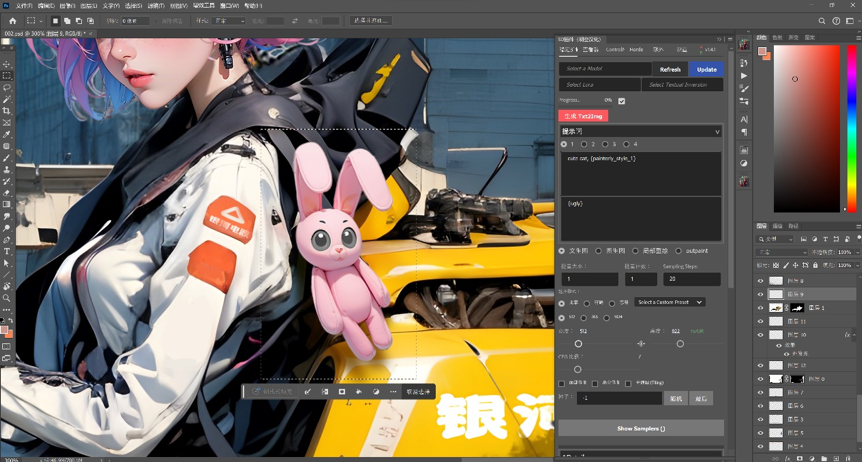The image size is (862, 462).
Task: Open the Character panel icon in collapsed dock
Action: (744, 119)
